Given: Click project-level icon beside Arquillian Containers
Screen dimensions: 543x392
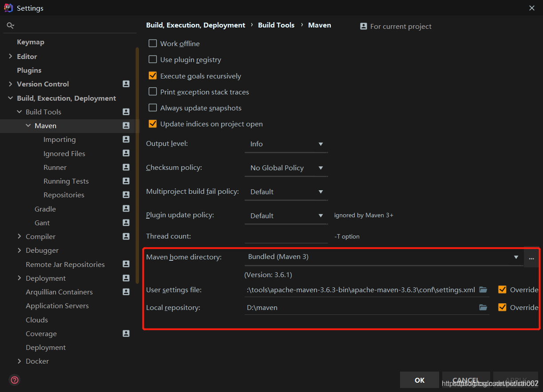Looking at the screenshot, I should (126, 292).
